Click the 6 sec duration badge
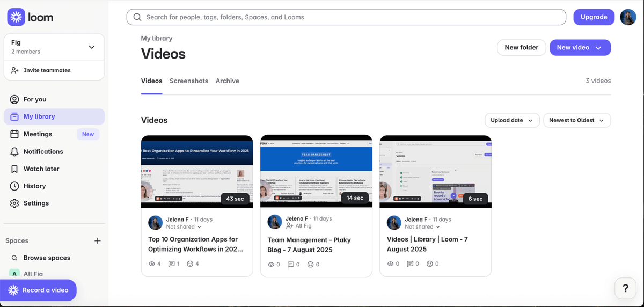Image resolution: width=644 pixels, height=307 pixels. pos(475,199)
